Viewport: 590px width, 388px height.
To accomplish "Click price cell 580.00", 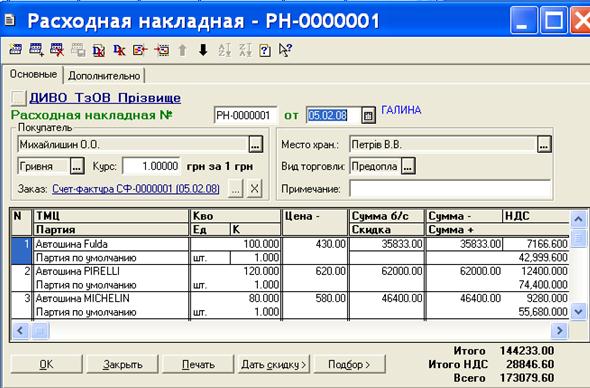I will tap(315, 298).
